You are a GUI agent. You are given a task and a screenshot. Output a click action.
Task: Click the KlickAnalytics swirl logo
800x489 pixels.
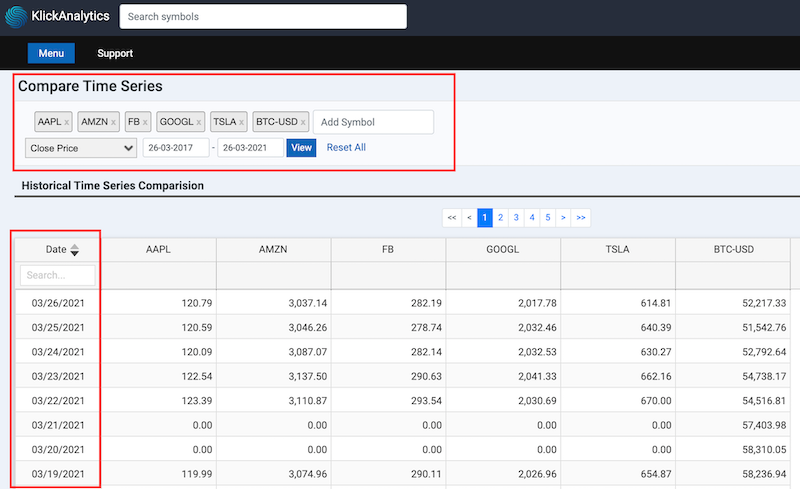tap(16, 16)
